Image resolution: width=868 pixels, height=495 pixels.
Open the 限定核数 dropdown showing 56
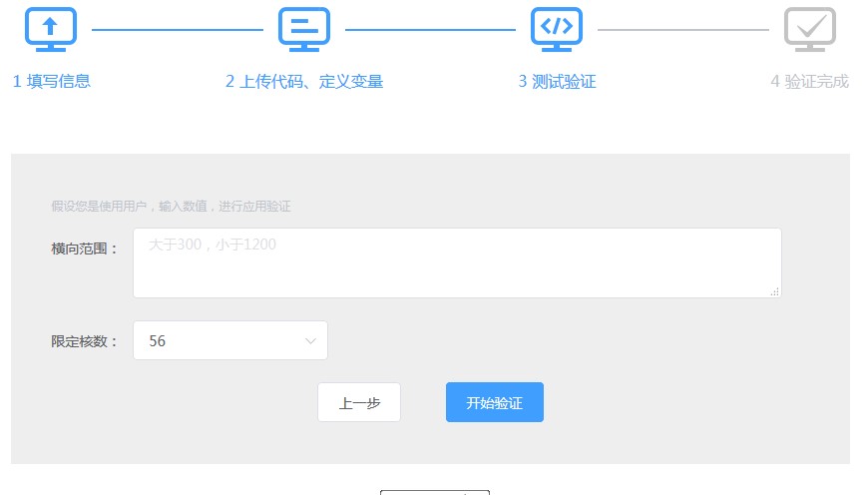229,340
